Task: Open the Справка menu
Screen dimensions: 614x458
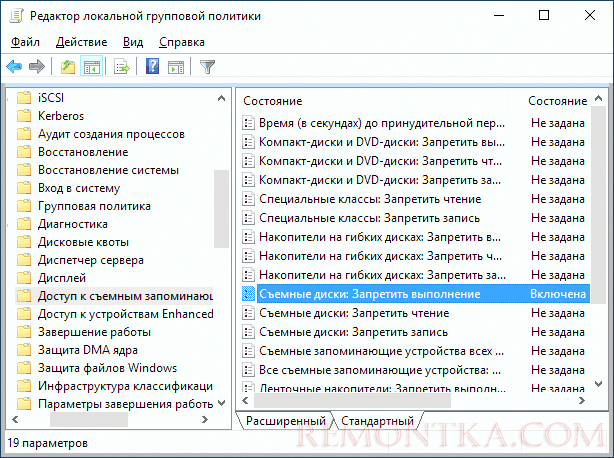Action: (182, 42)
